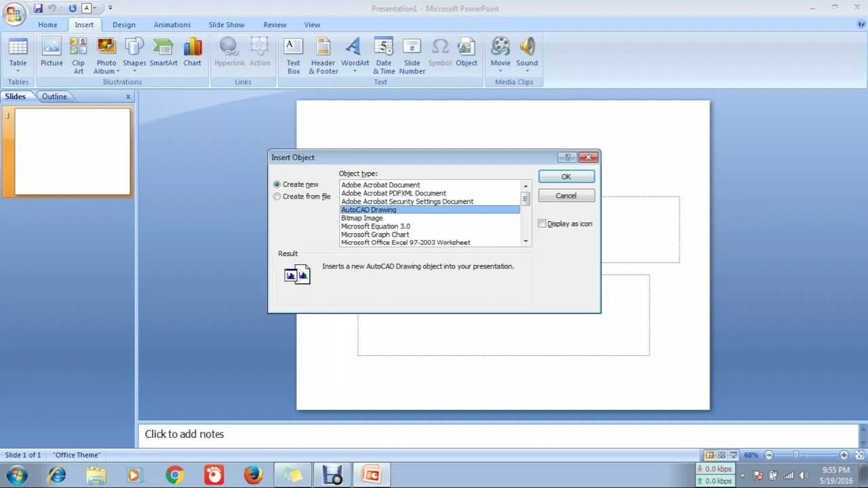Viewport: 868px width, 488px height.
Task: Select Adobe Acrobat Document in list
Action: (430, 185)
